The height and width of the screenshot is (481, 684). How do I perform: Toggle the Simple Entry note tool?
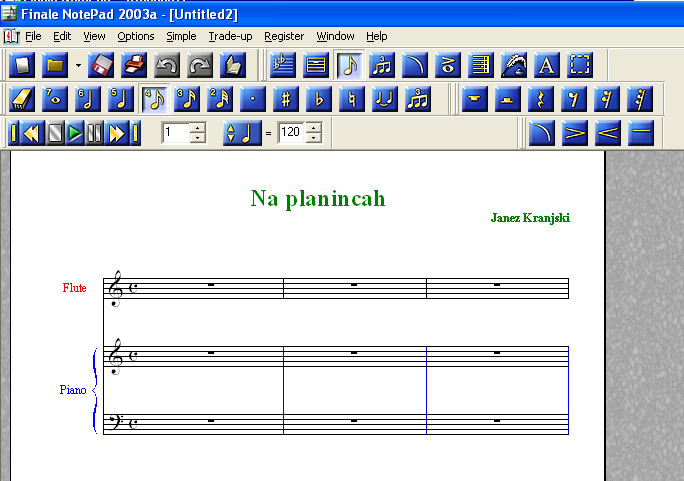(x=349, y=66)
